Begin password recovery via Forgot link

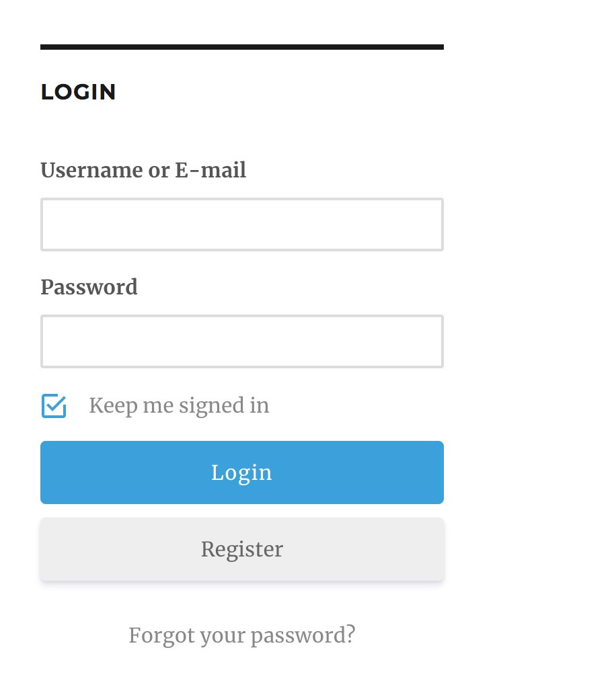241,635
